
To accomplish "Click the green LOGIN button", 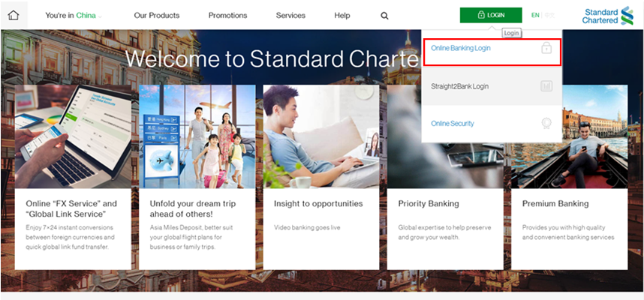I will coord(491,15).
